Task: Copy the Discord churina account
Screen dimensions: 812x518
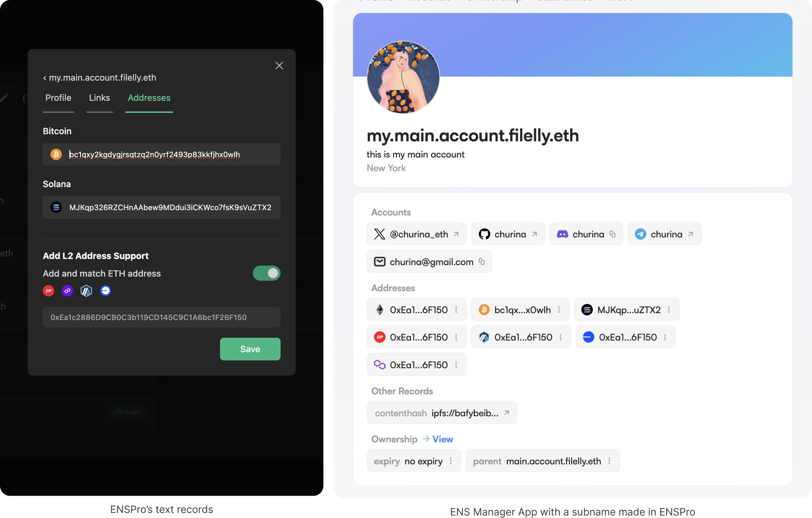Action: click(x=612, y=234)
